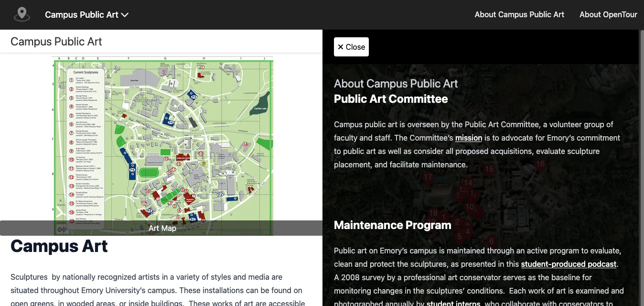Image resolution: width=644 pixels, height=306 pixels.
Task: Click the Campus Public Art page title
Action: [56, 42]
